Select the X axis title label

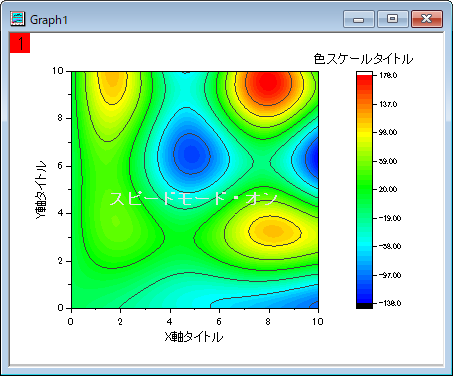pyautogui.click(x=194, y=337)
